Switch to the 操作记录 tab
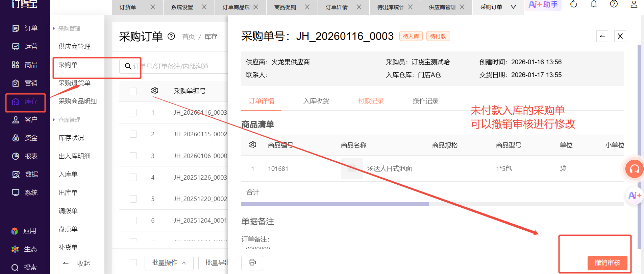Viewport: 644px width, 274px height. point(426,101)
